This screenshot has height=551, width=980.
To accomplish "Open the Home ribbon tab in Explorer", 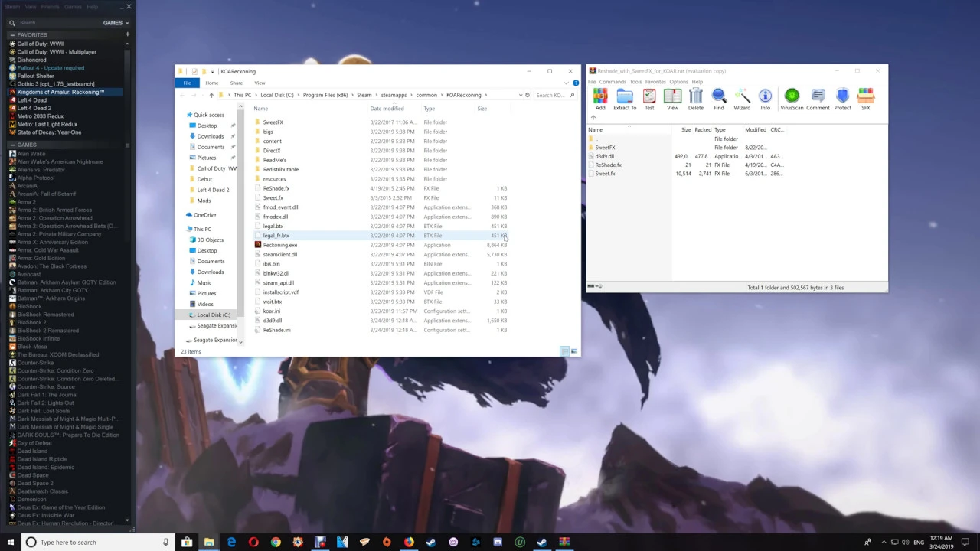I will pos(212,83).
